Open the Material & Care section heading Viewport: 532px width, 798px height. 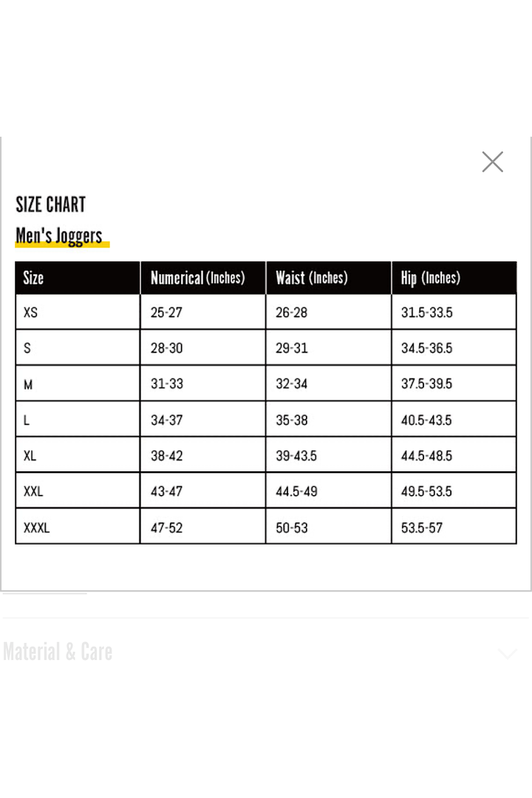point(58,652)
